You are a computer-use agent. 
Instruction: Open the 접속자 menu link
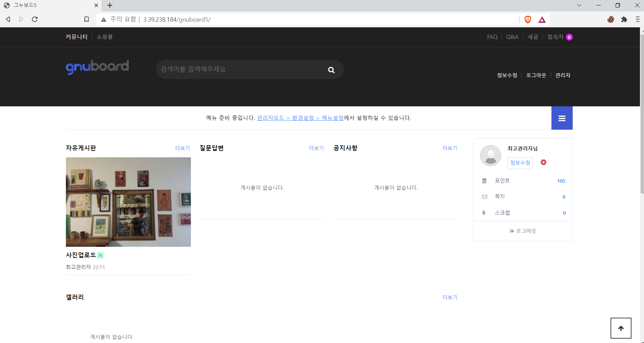pos(555,37)
